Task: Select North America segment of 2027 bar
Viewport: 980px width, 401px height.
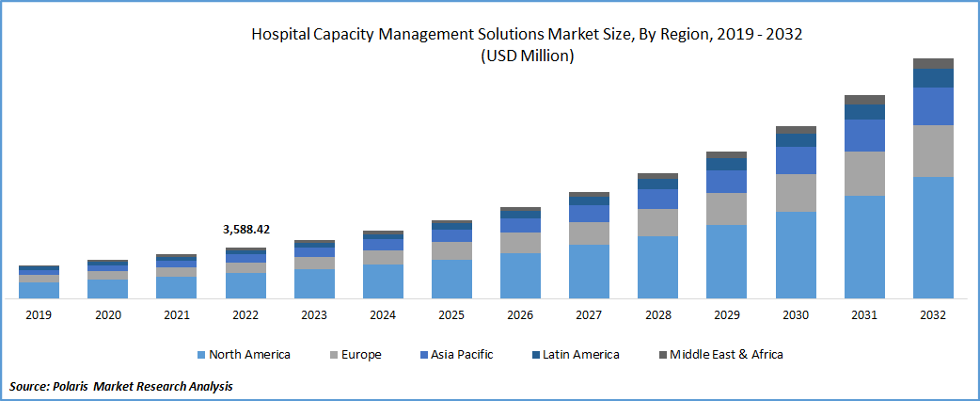Action: 590,271
